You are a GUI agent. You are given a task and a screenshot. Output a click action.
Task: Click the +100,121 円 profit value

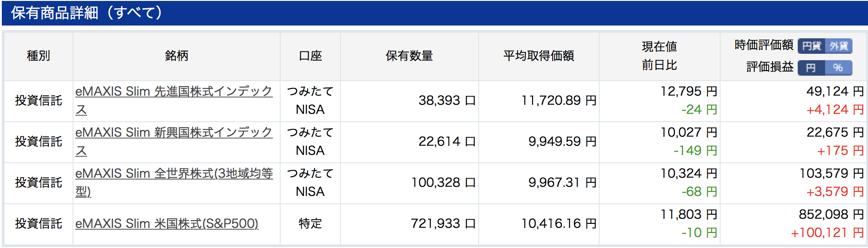[x=827, y=233]
